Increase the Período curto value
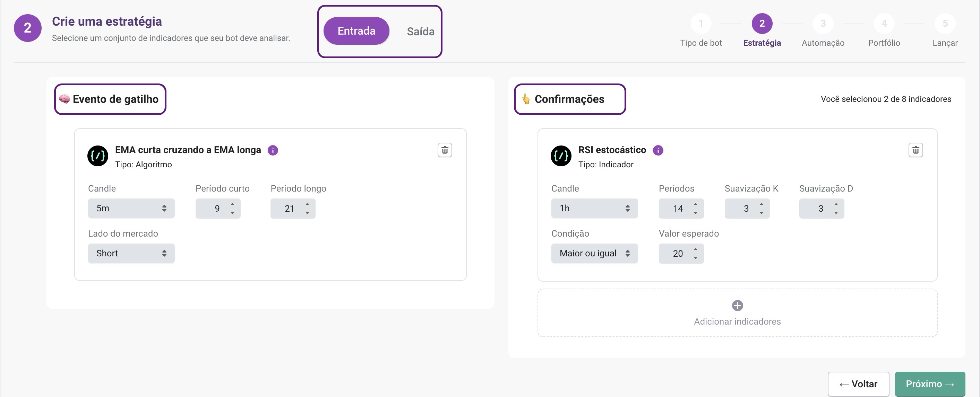980x397 pixels. coord(232,204)
